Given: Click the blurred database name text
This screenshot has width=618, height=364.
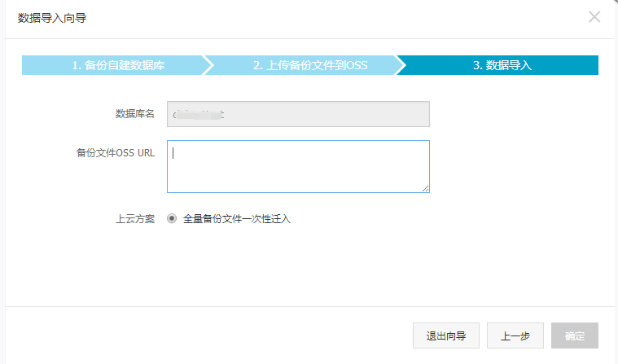Looking at the screenshot, I should tap(195, 114).
